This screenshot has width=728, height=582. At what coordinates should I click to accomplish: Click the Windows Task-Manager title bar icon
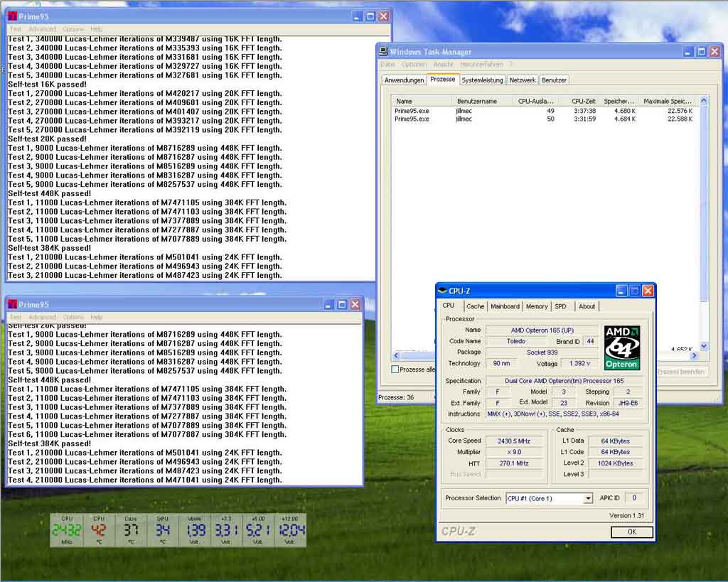click(383, 51)
